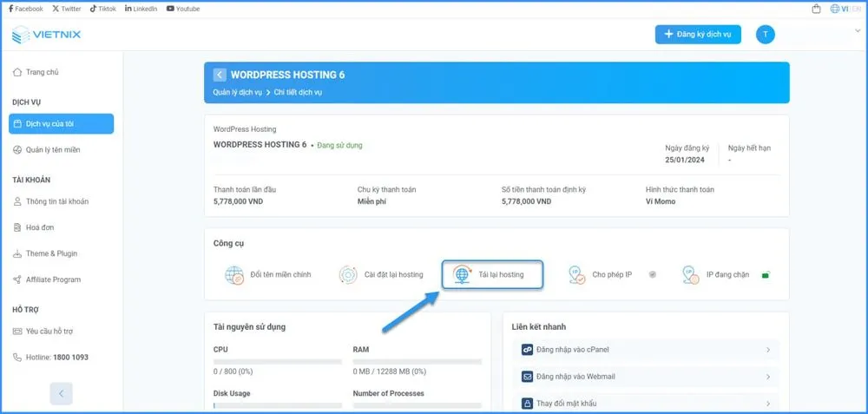Click the Đăng ký dịch vụ button

[698, 35]
